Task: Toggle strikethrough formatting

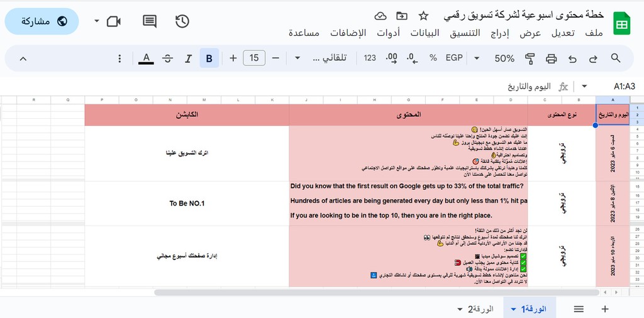Action: (167, 58)
